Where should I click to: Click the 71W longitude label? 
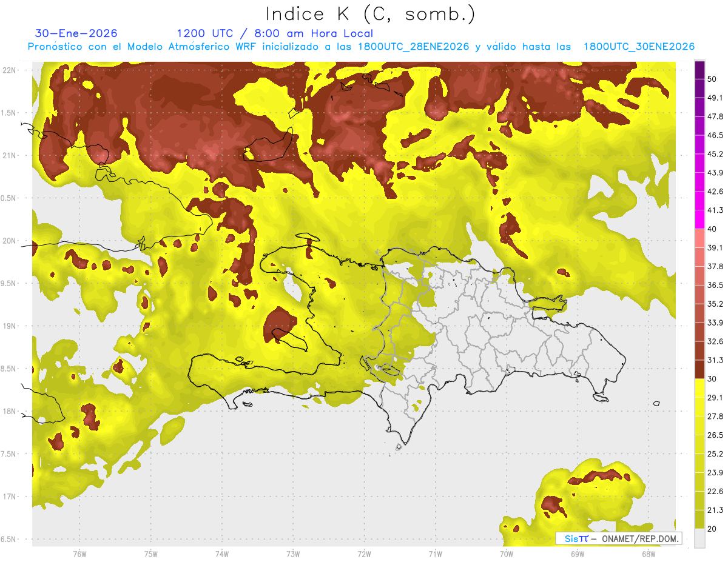[x=435, y=554]
